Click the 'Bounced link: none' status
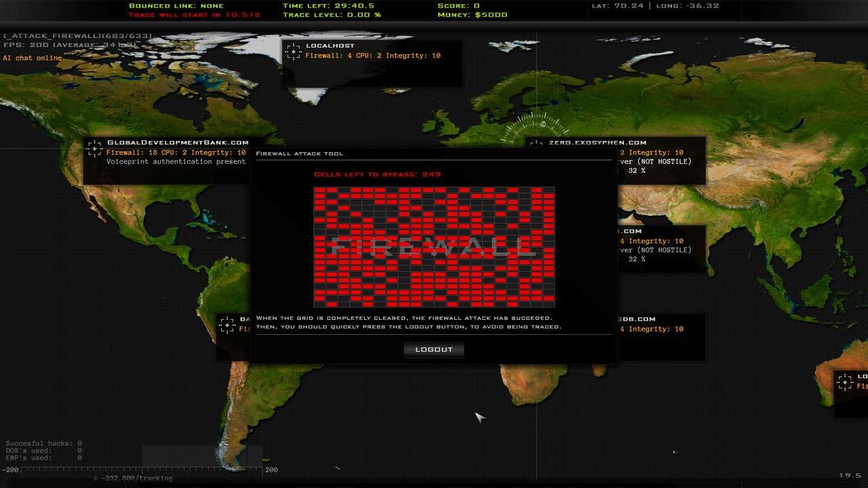868x488 pixels. [176, 6]
